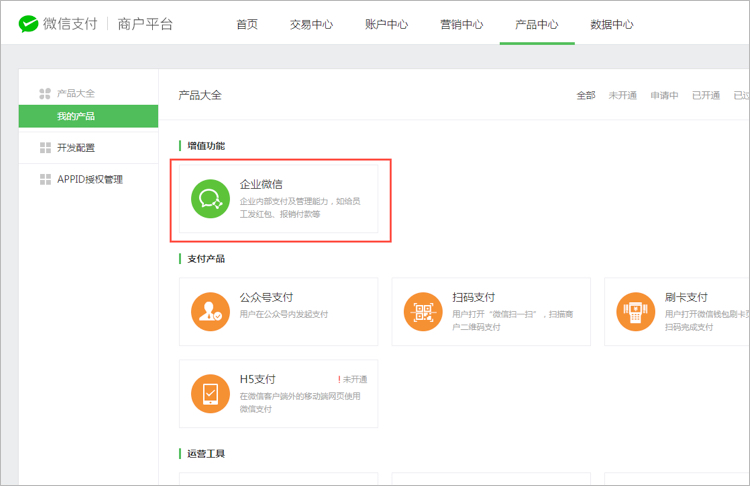Click the 刷卡支付 card reader icon
This screenshot has height=486, width=750.
(x=635, y=311)
